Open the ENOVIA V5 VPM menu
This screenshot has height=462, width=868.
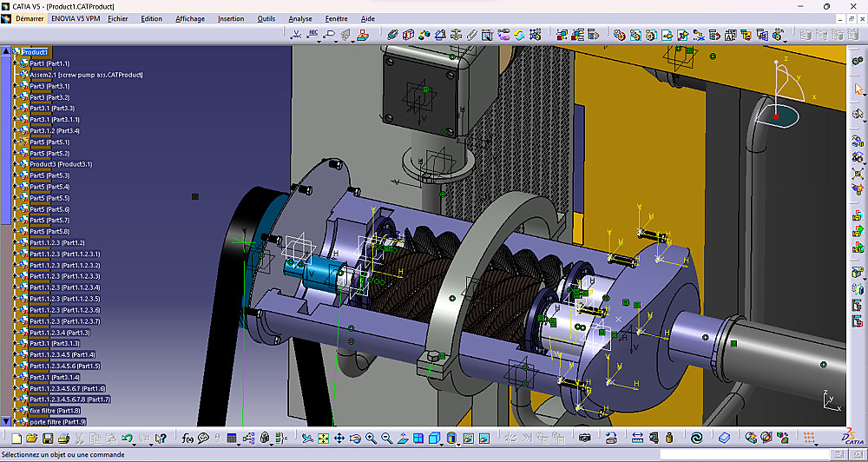75,18
